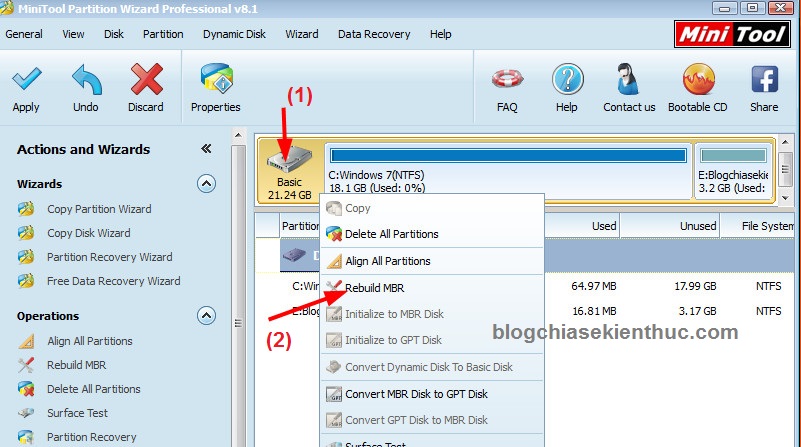Choose Convert GPT Disk to MBR Disk
Viewport: 801px width, 447px height.
(432, 420)
